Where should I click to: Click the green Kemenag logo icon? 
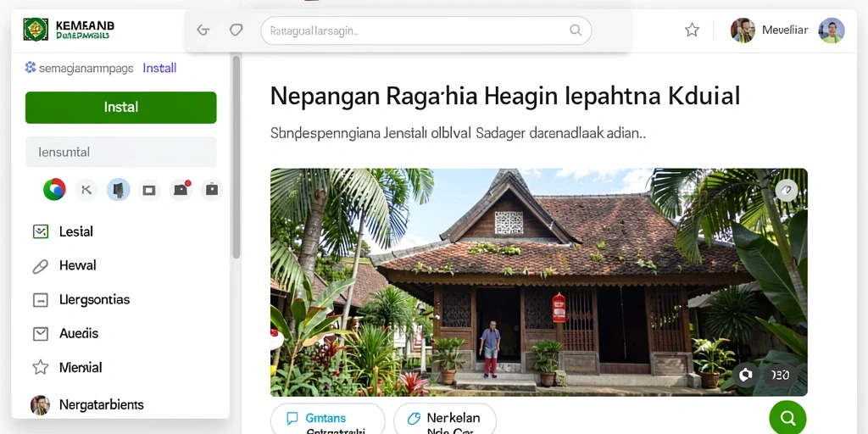[36, 30]
